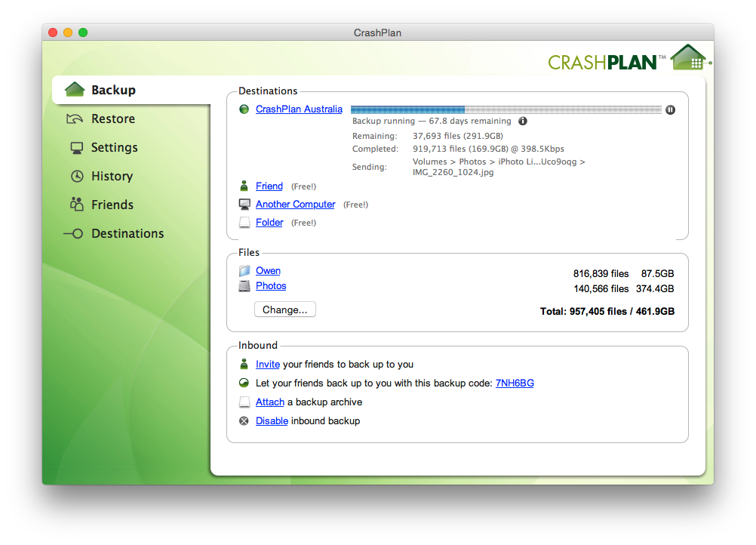Click the person icon beside Invite
Screen dimensions: 756x545
244,364
